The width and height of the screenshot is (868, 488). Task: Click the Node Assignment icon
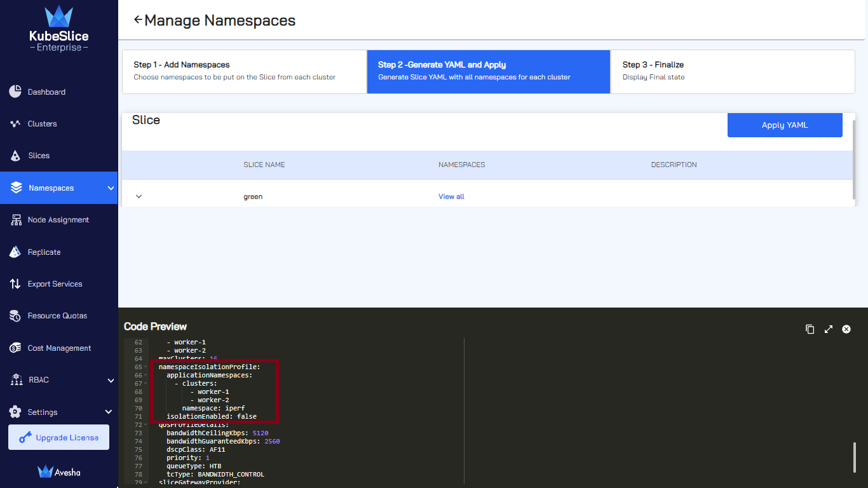(16, 220)
